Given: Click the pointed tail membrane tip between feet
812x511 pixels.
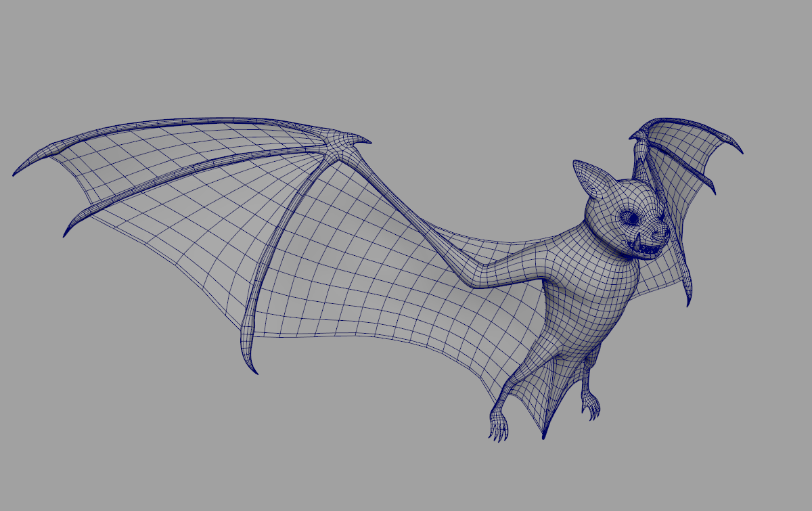Looking at the screenshot, I should 543,435.
